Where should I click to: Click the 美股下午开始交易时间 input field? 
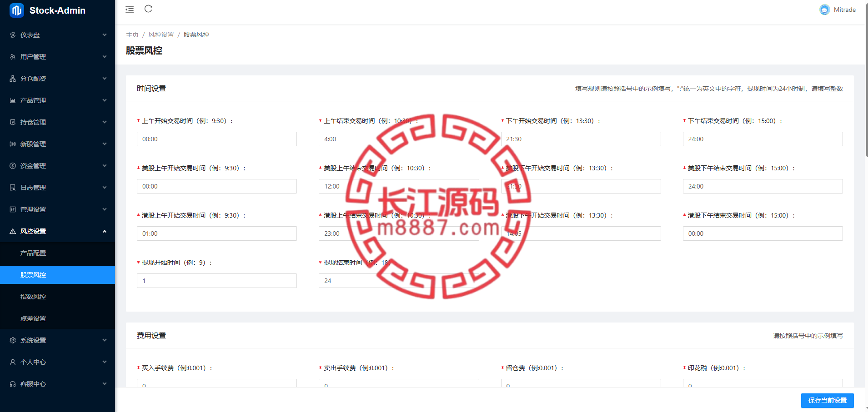point(581,186)
